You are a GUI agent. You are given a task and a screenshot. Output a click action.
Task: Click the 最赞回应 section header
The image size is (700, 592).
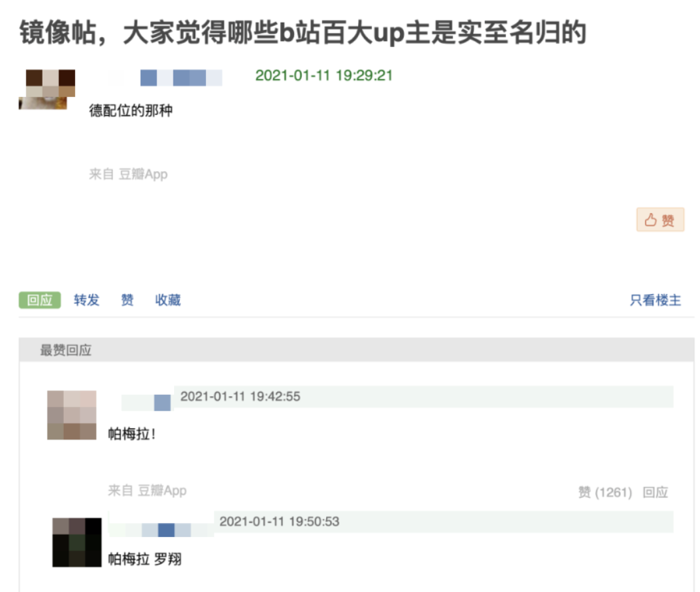click(x=66, y=350)
